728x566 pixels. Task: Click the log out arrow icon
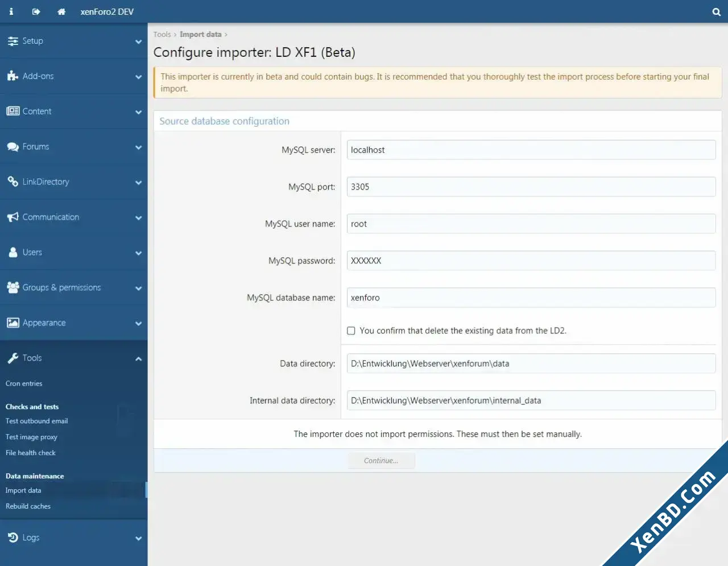coord(36,11)
